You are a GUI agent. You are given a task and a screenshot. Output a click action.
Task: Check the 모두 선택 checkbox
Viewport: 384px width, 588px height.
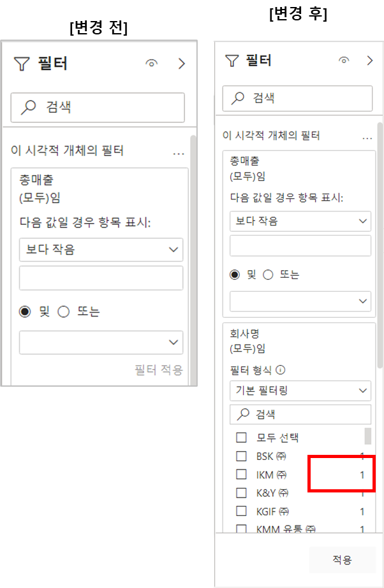[x=241, y=437]
